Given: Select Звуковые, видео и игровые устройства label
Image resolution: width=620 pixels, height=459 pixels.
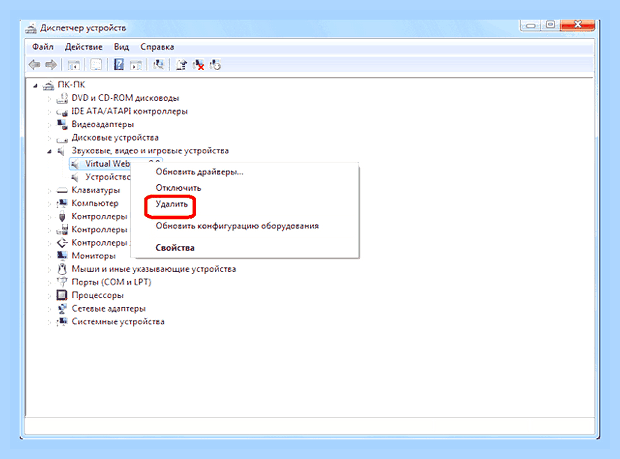Looking at the screenshot, I should pyautogui.click(x=150, y=151).
